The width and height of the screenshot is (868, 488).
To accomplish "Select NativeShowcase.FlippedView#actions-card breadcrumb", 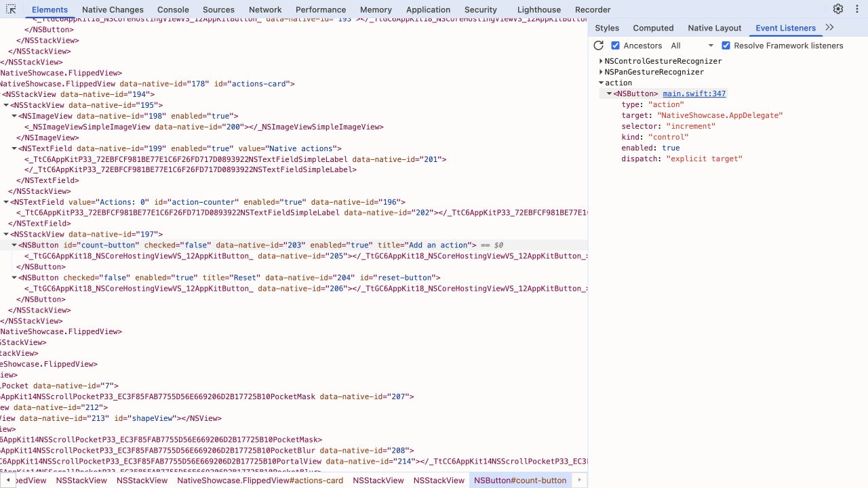I will [260, 481].
